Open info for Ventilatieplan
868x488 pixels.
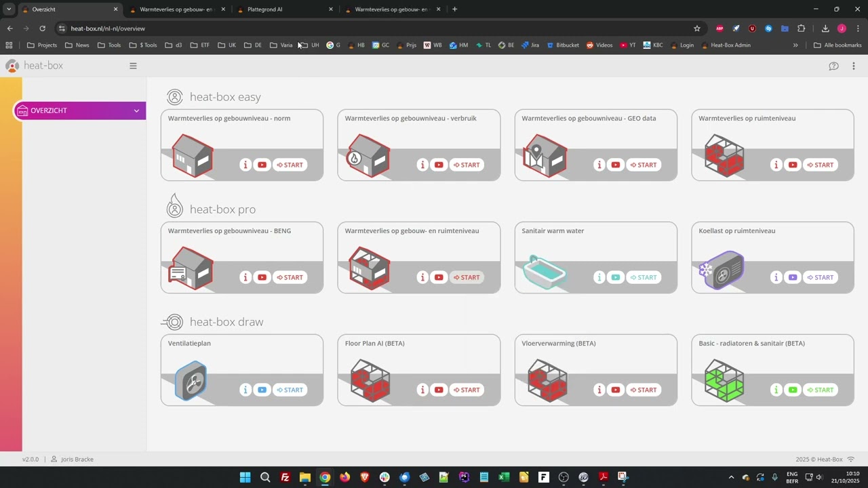coord(245,390)
